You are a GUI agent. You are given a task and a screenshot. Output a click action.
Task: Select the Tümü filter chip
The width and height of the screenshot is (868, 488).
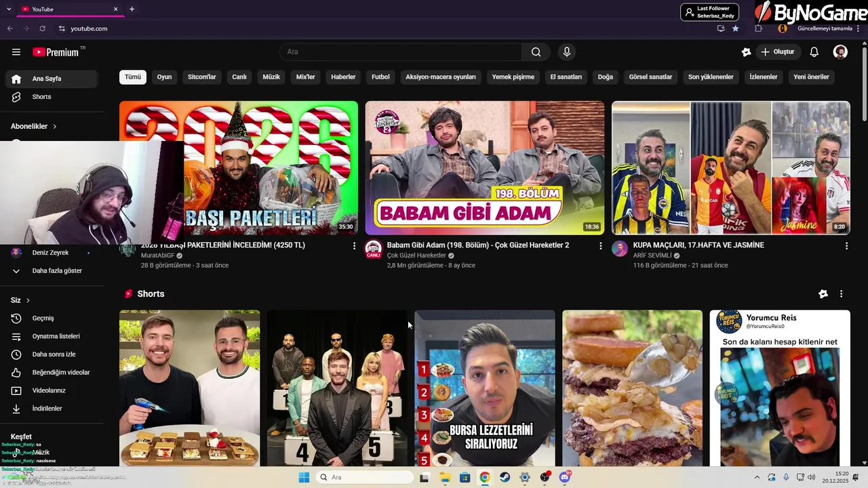[133, 77]
